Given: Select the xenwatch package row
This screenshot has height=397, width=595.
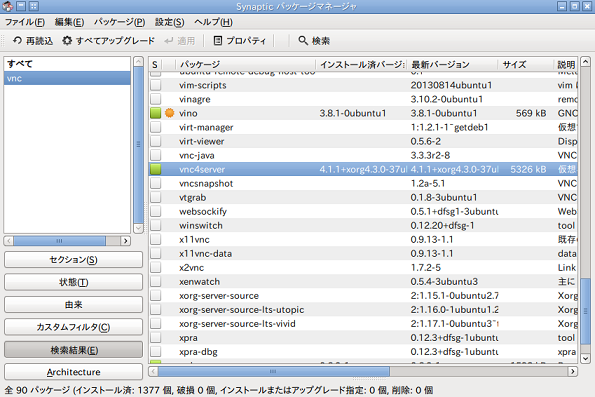Looking at the screenshot, I should pos(363,282).
